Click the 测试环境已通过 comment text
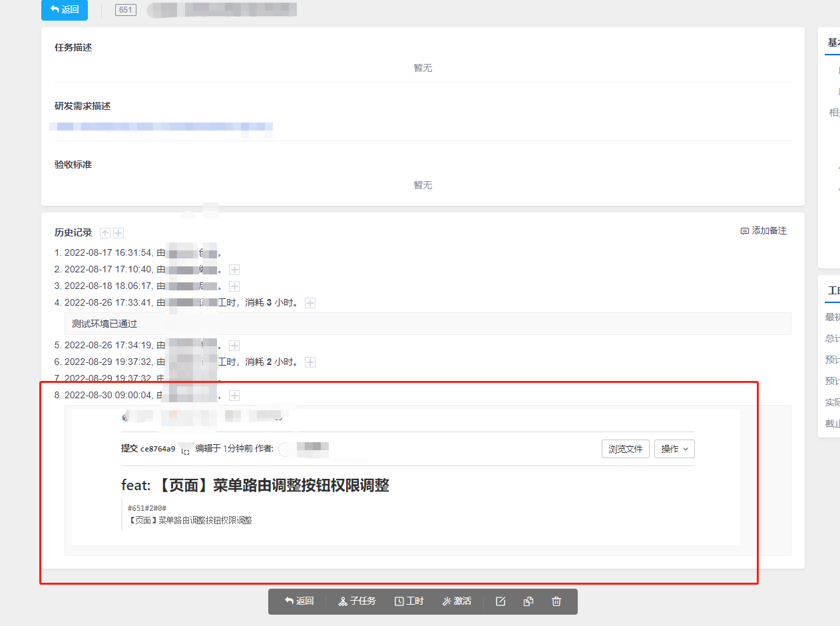 point(105,324)
